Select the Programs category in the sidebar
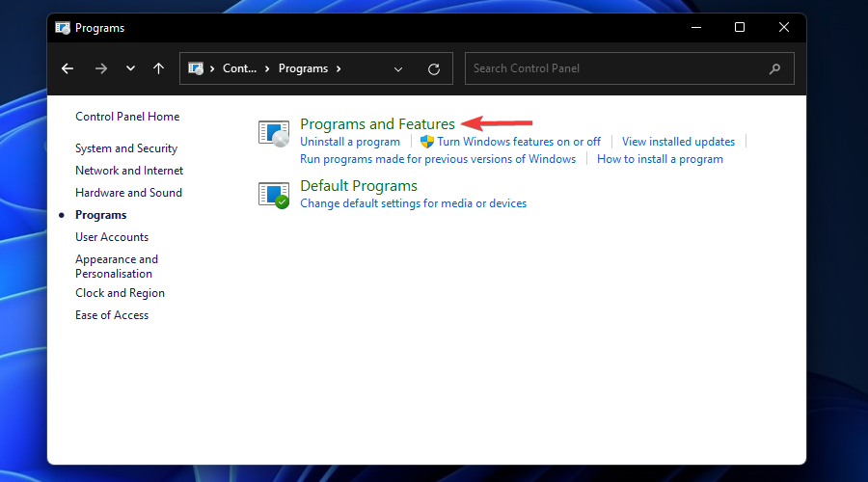 coord(100,215)
